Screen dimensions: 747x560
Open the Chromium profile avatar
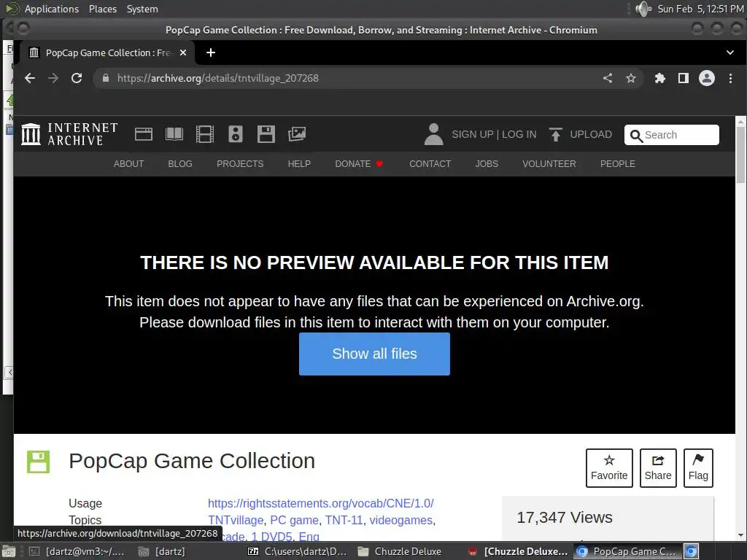(x=706, y=78)
